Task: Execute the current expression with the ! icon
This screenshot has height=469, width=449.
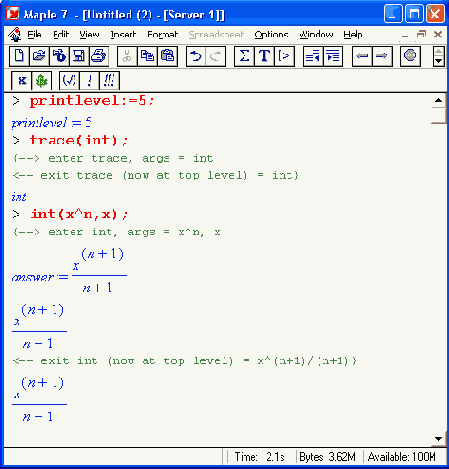Action: (89, 81)
